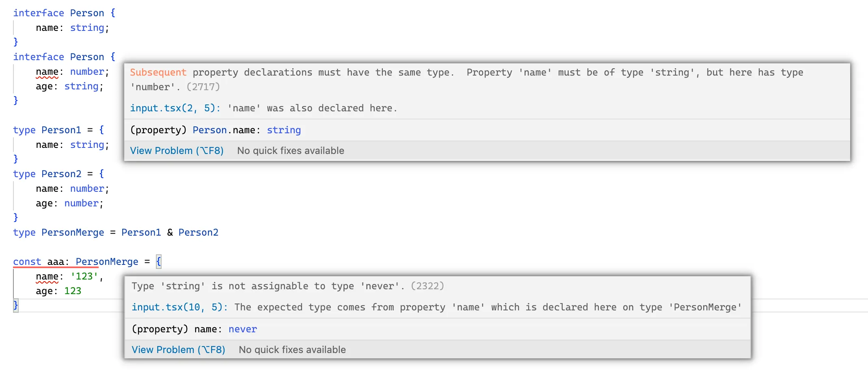Click the highlighted closing brace of aaa object

(x=16, y=305)
